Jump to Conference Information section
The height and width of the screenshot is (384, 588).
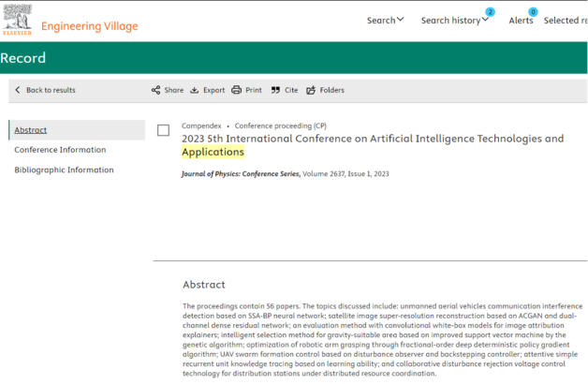pos(60,150)
